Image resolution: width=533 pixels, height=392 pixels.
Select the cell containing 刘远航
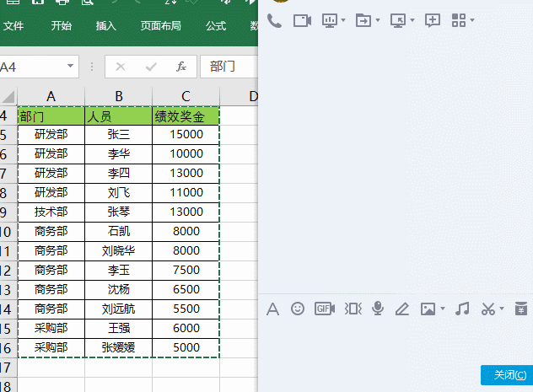tap(119, 309)
